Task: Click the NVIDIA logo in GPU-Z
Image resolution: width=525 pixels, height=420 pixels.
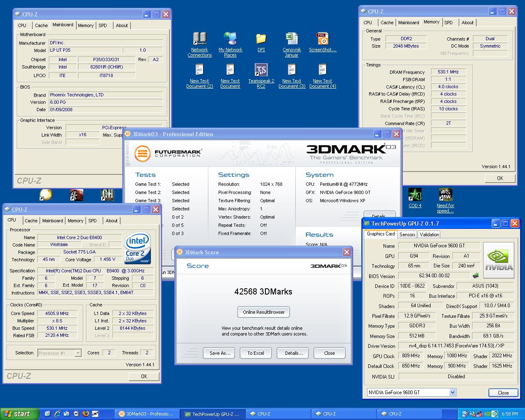Action: point(499,260)
